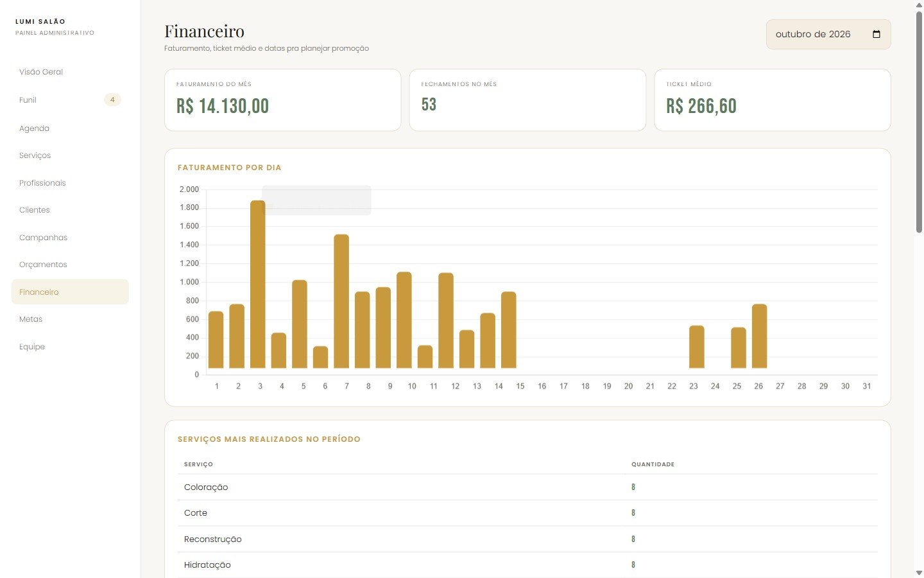Click the Reconstrução service name

(213, 539)
